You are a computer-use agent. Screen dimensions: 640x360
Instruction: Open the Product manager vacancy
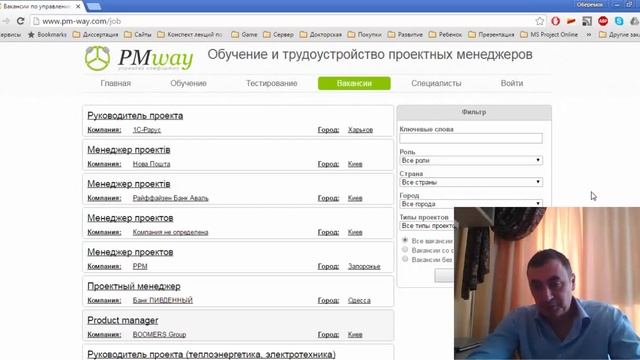(x=123, y=320)
